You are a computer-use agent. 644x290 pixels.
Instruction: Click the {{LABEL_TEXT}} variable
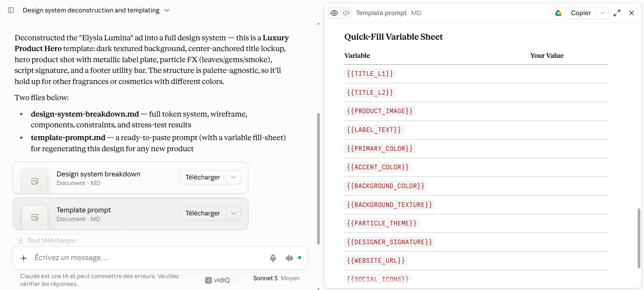point(374,130)
